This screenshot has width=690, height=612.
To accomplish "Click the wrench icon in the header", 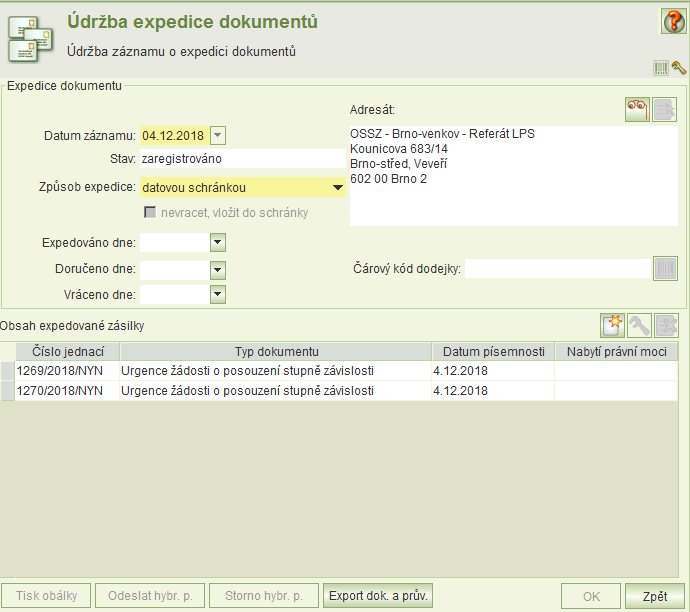I will [x=679, y=68].
